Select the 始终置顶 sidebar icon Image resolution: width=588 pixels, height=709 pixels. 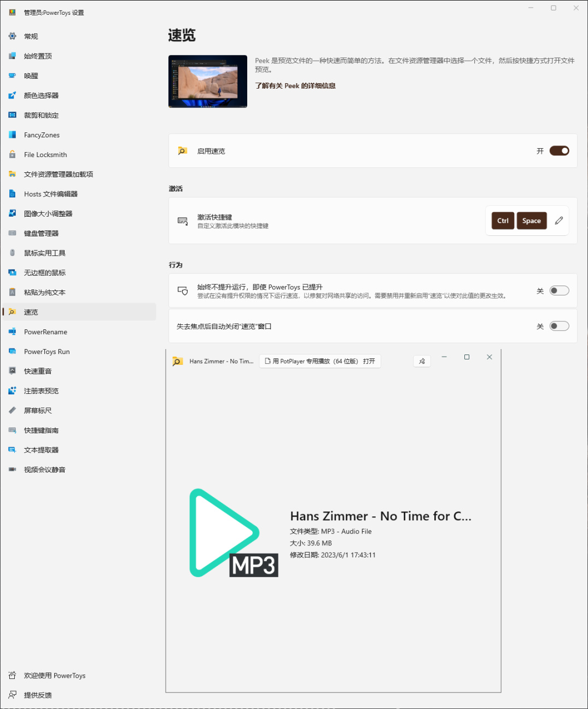coord(12,56)
